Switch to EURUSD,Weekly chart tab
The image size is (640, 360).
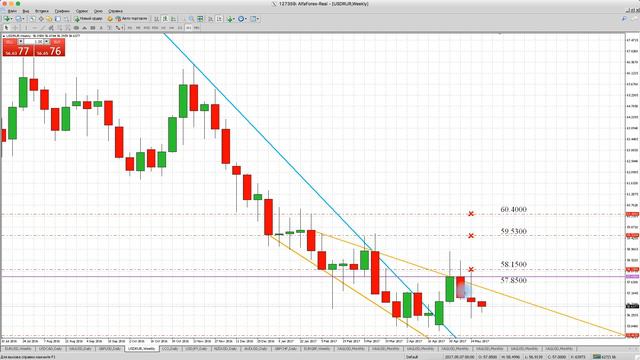(18, 349)
